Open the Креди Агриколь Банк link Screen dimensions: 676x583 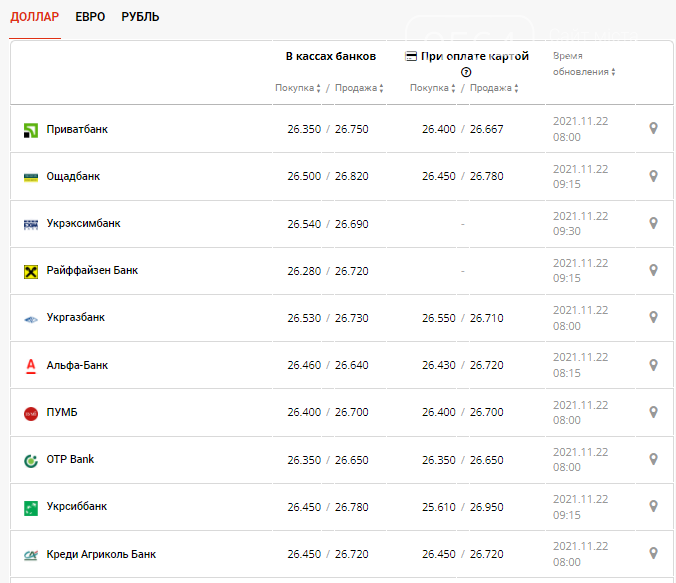[101, 554]
